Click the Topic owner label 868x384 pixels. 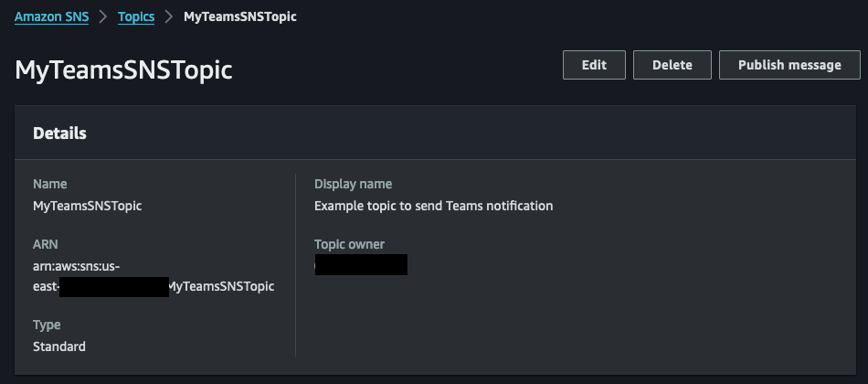349,244
